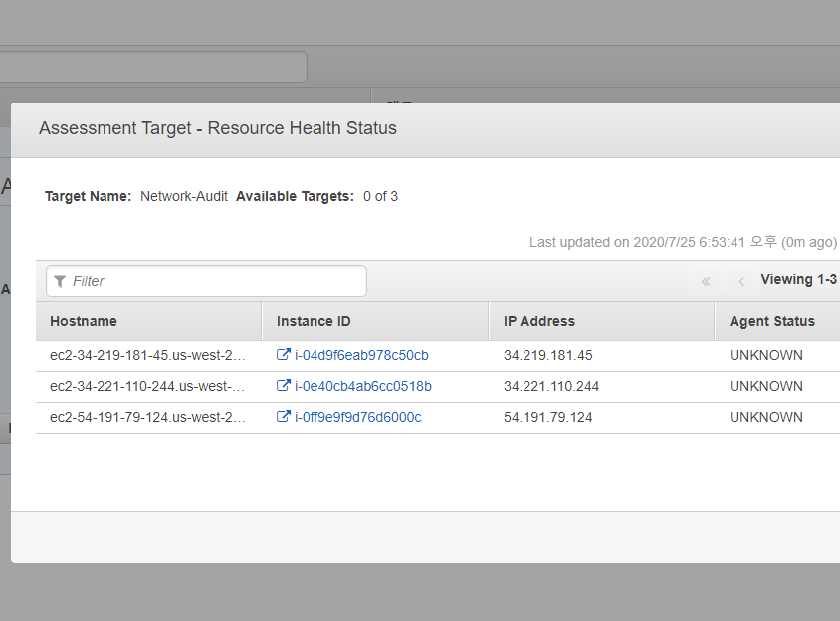This screenshot has width=840, height=621.
Task: Click external link icon for i-0ff9e9f9d76d6000c
Action: coord(283,416)
